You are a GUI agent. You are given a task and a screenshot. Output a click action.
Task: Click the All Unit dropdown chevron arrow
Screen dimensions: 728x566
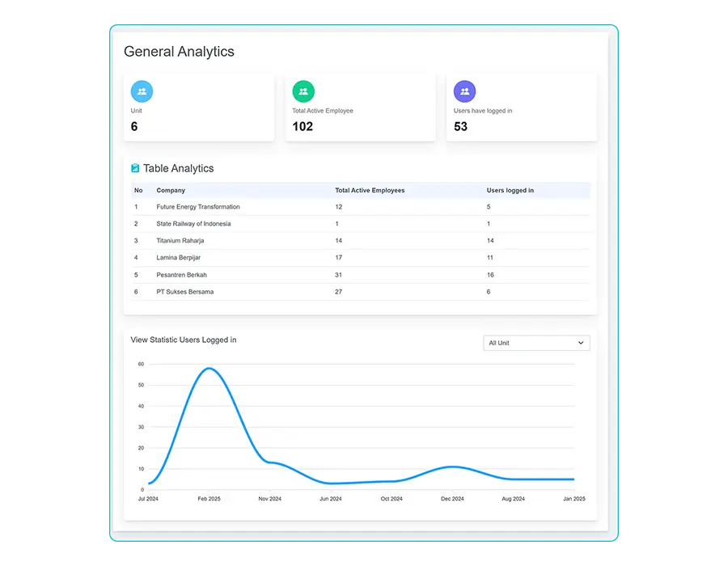click(x=580, y=343)
